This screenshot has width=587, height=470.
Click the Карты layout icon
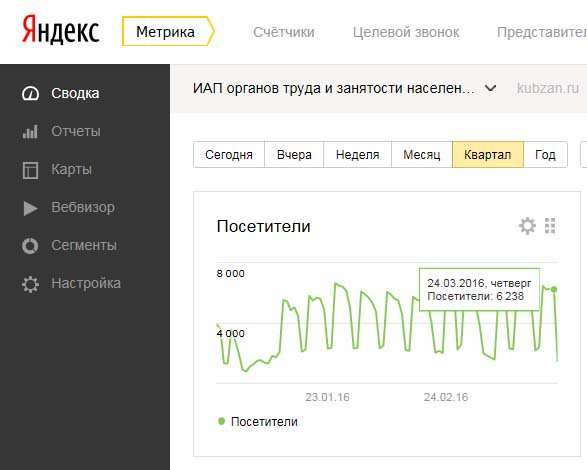point(30,170)
